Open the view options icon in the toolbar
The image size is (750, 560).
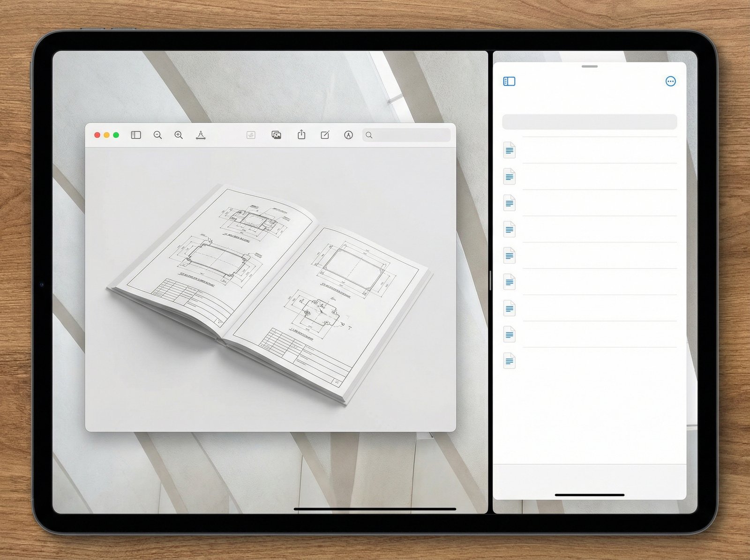[252, 135]
